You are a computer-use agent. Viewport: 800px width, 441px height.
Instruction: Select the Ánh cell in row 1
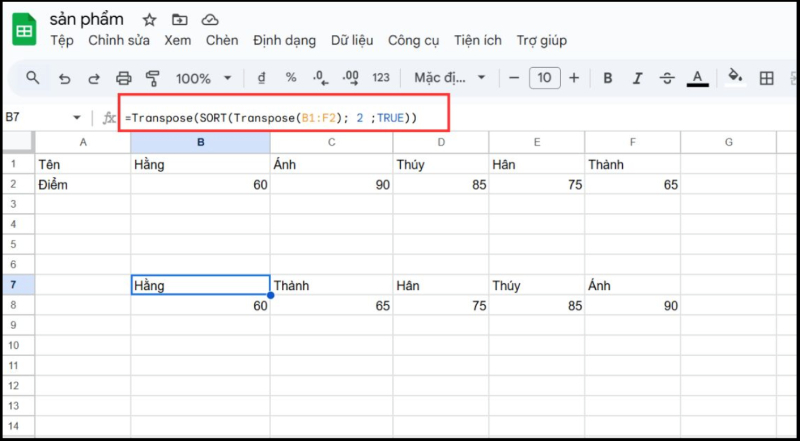click(x=332, y=164)
